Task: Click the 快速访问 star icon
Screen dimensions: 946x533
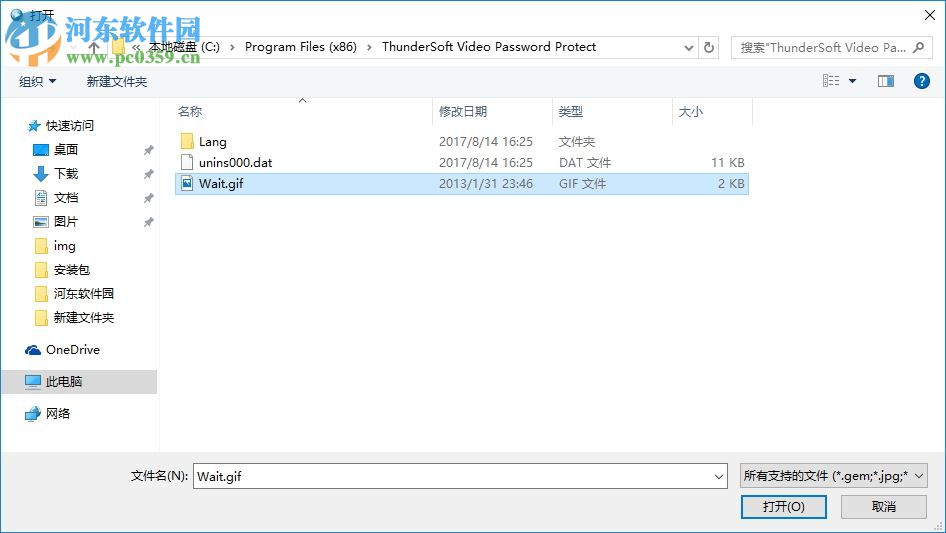Action: [34, 126]
